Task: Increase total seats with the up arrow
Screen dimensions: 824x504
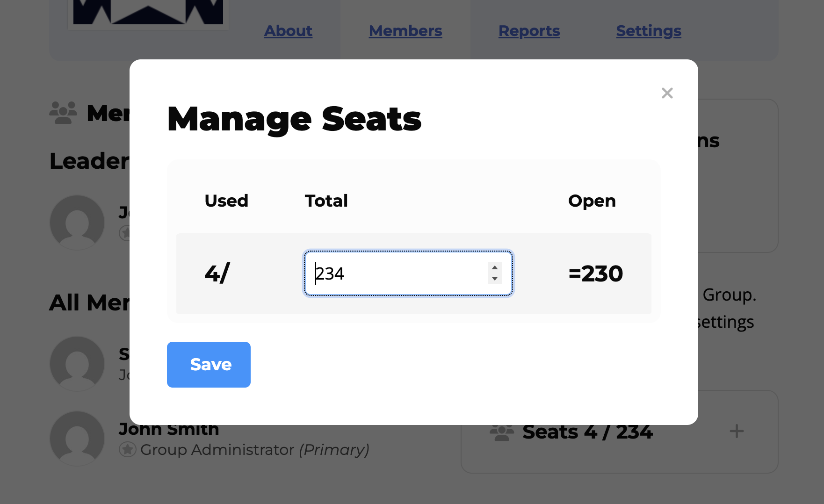Action: [494, 267]
